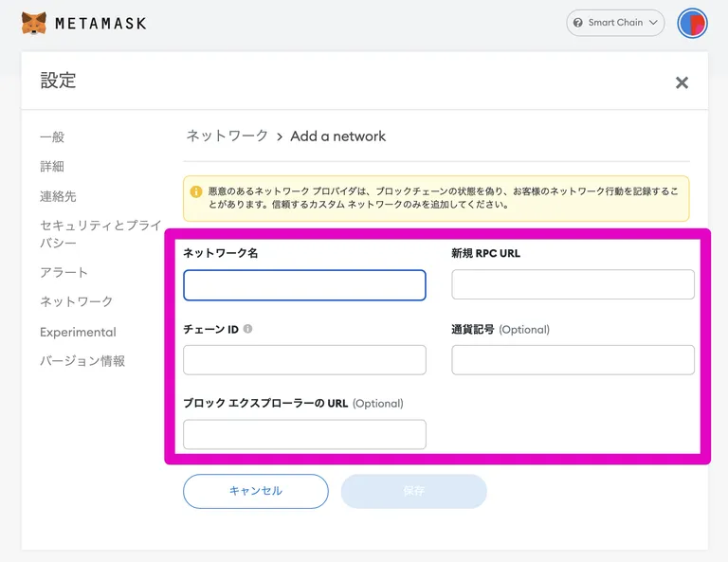Image resolution: width=728 pixels, height=562 pixels.
Task: Select アラート in the sidebar
Action: 64,272
